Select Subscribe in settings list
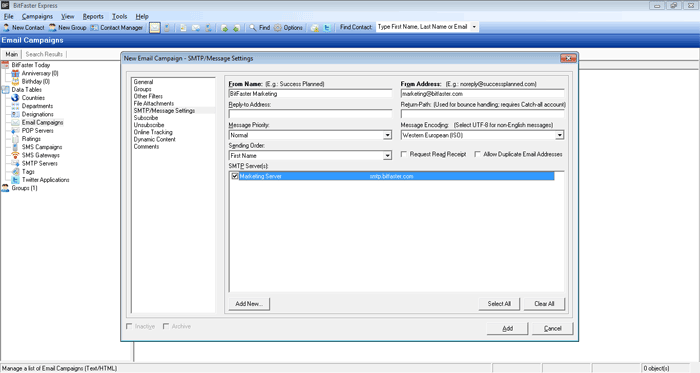The image size is (700, 373). (x=146, y=118)
